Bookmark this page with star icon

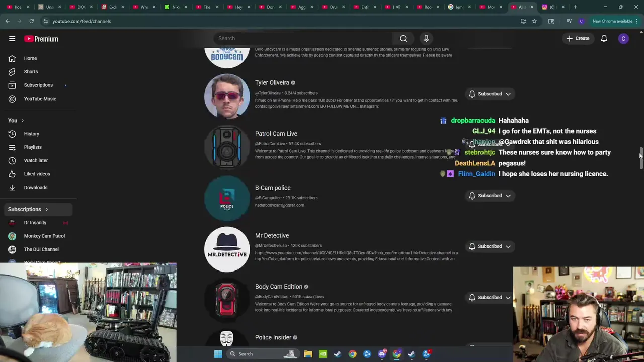pyautogui.click(x=534, y=21)
